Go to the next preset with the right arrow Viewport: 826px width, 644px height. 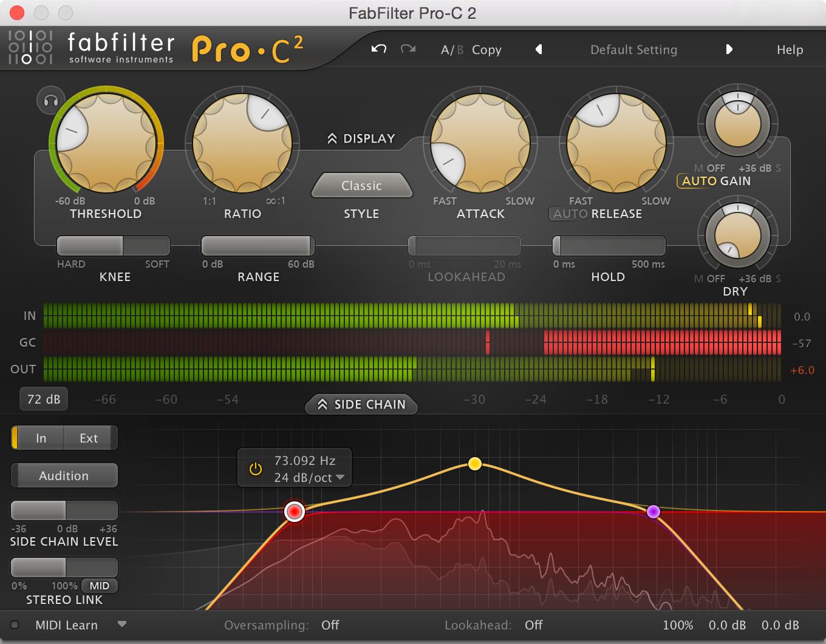tap(729, 50)
